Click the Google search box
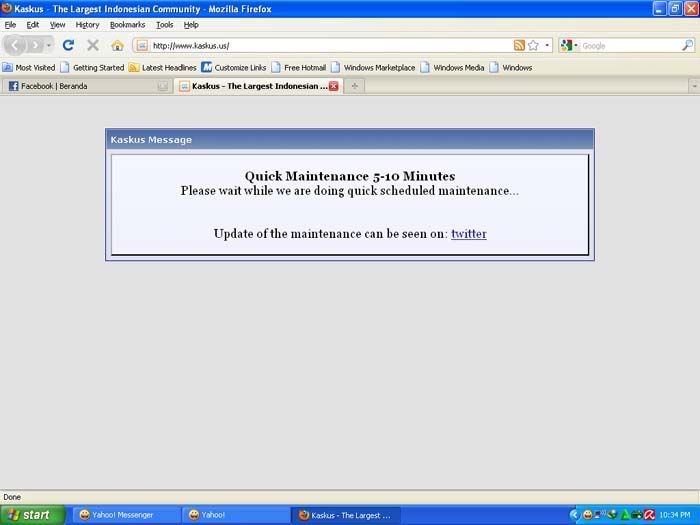 tap(630, 46)
